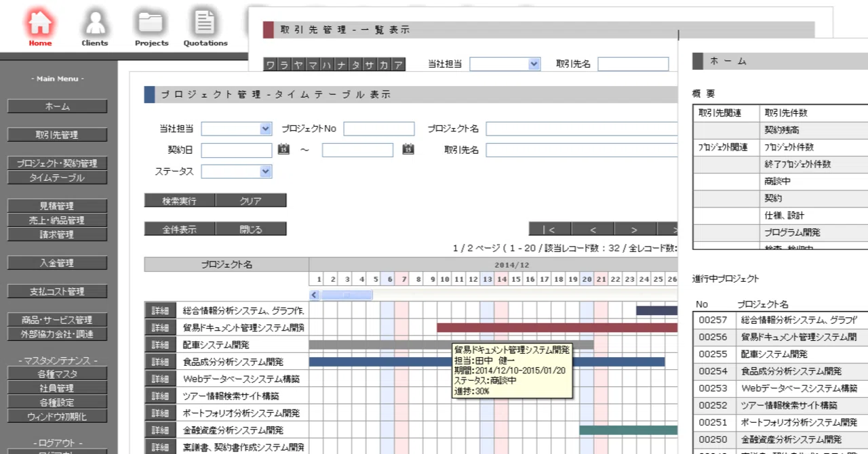Viewport: 868px width, 454px height.
Task: Open 詳細 for Webデータベースシステム構築 row
Action: [x=160, y=379]
